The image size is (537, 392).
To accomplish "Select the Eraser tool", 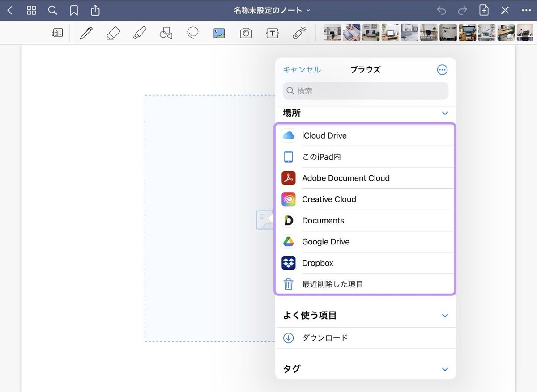I will coord(113,32).
